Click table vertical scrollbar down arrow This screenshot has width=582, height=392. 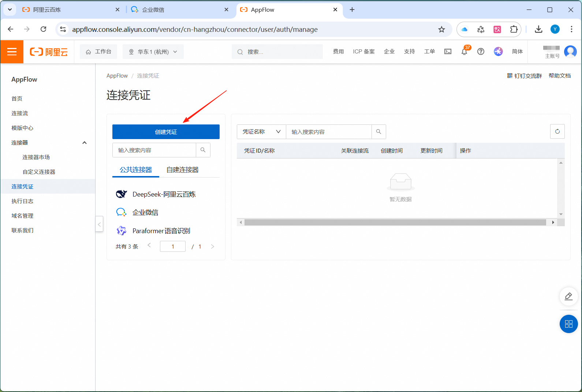point(561,214)
